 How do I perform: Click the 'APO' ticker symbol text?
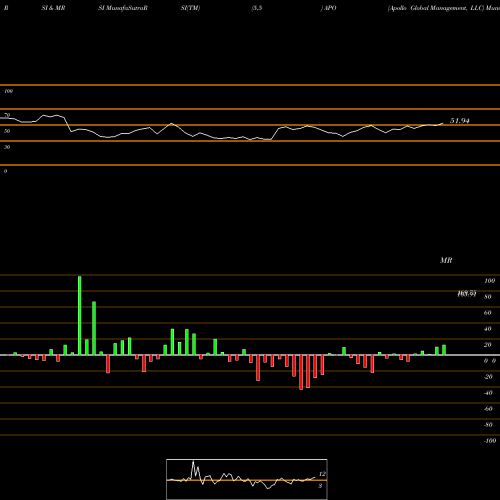330,8
